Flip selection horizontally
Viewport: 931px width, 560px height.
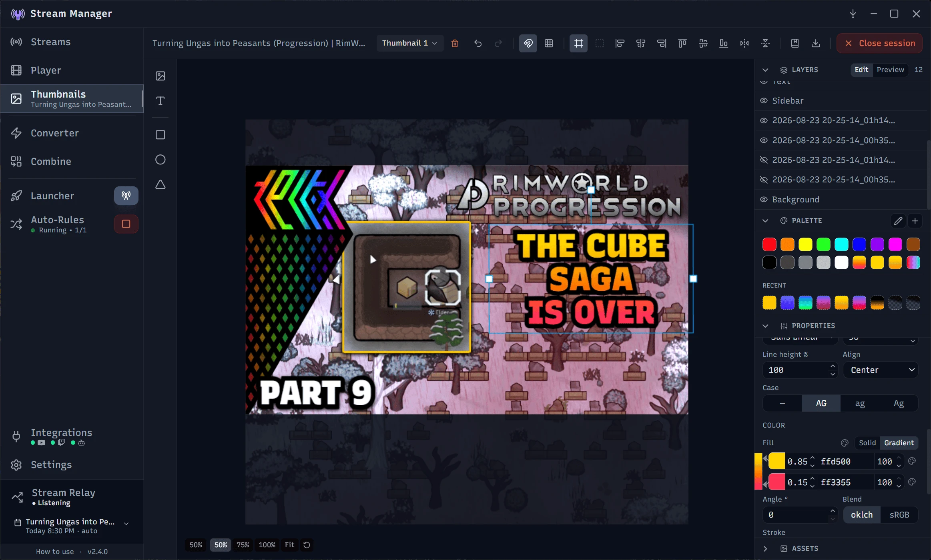pos(744,43)
